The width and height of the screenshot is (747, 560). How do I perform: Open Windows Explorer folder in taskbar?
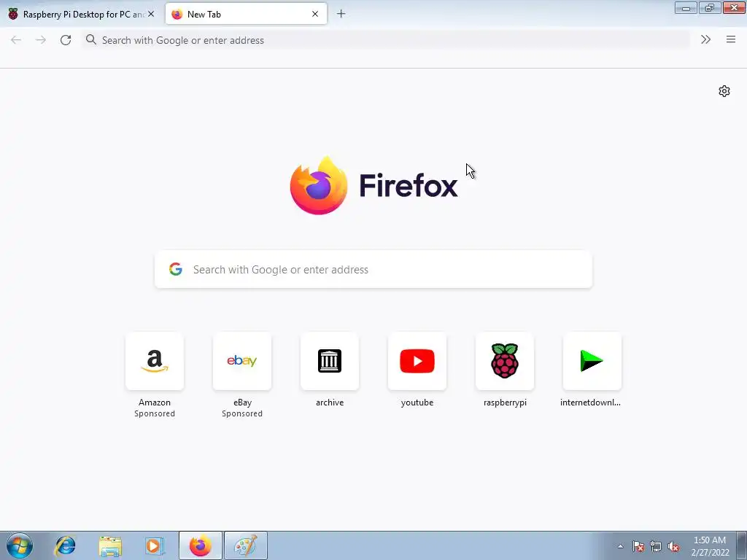(x=110, y=546)
